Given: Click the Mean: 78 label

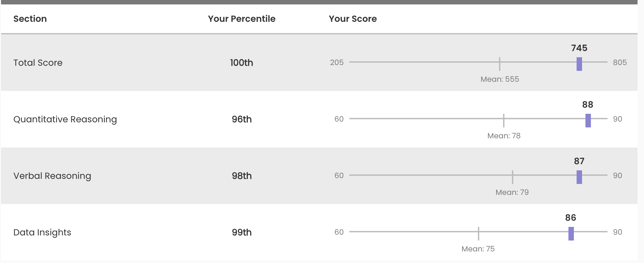Looking at the screenshot, I should coord(504,136).
